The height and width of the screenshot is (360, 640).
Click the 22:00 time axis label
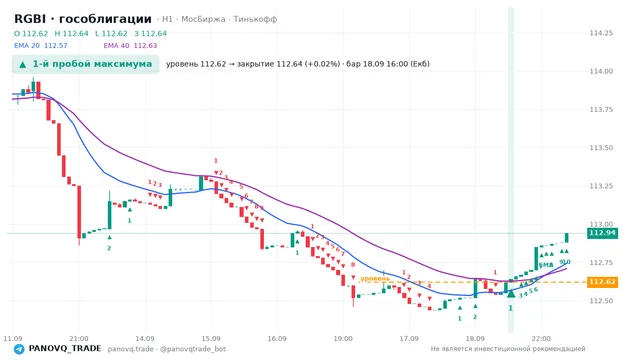pos(541,339)
